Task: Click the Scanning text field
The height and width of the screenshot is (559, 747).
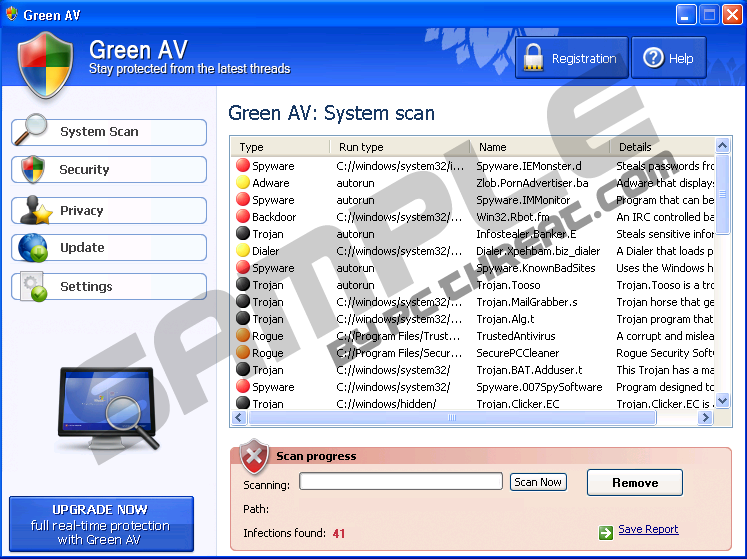Action: 400,482
